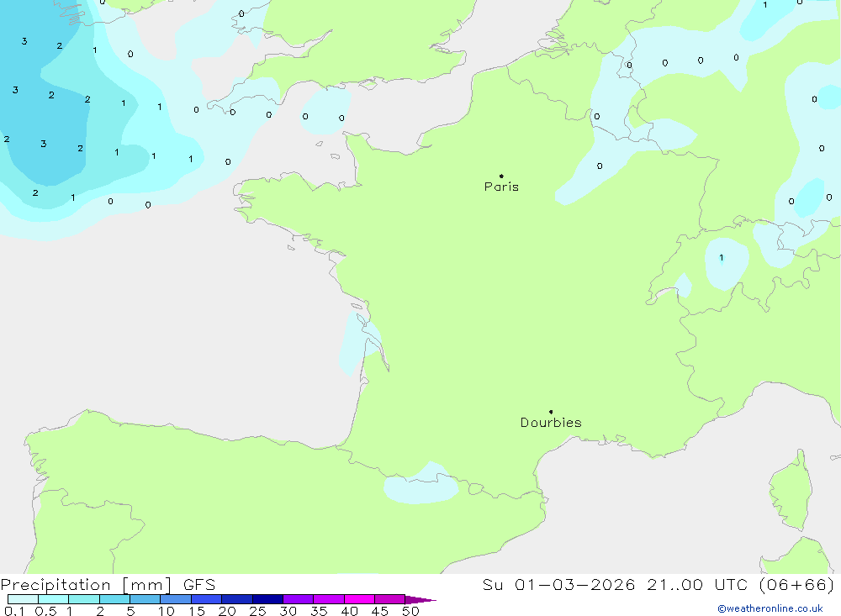This screenshot has width=841, height=616.
Task: Pick the 35–40 mm legend color swatch
Action: (x=329, y=599)
